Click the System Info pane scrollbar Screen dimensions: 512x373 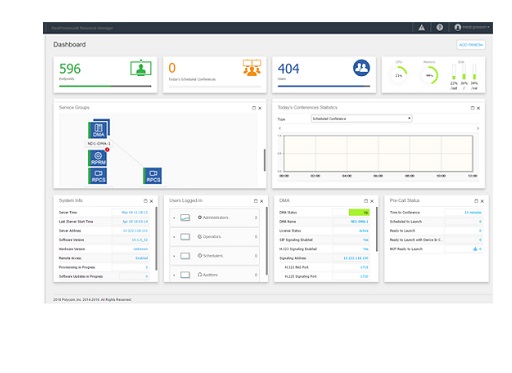click(156, 239)
